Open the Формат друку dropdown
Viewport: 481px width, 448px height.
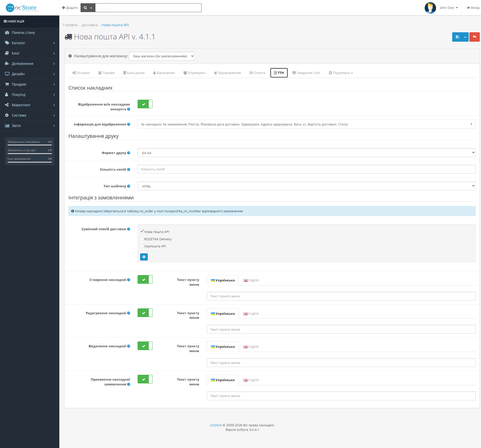(307, 153)
